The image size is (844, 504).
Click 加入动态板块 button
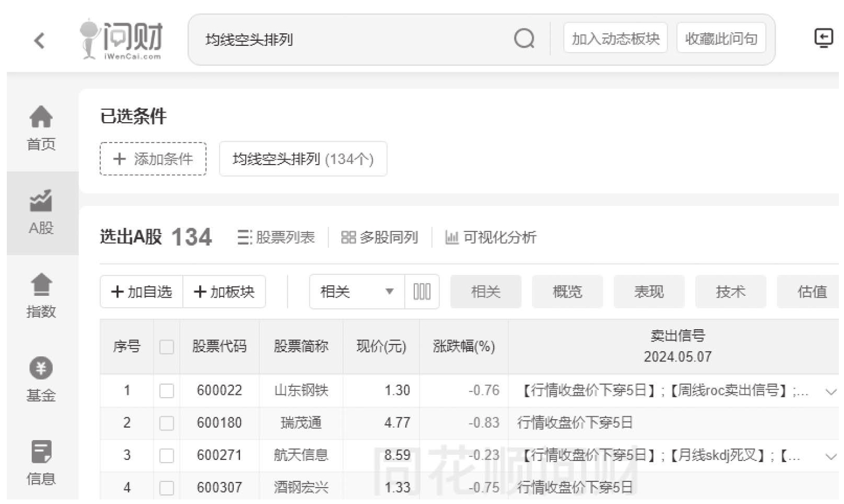(x=615, y=38)
